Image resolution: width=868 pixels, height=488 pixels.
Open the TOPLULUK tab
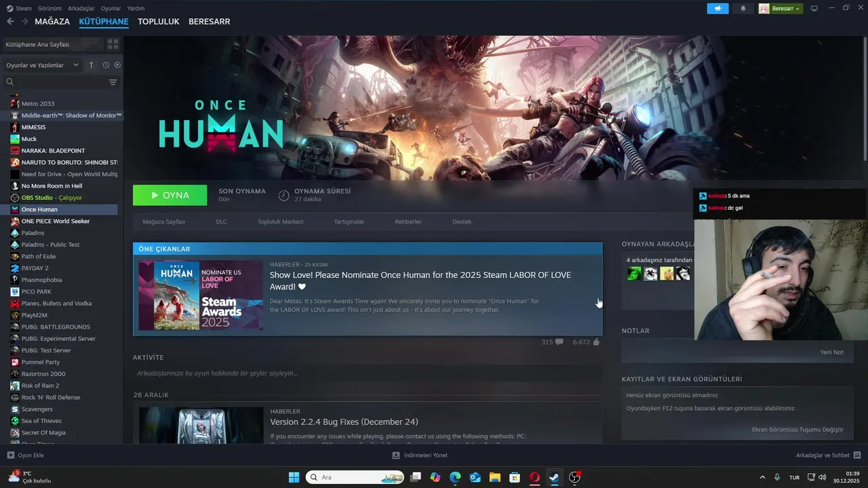point(159,22)
